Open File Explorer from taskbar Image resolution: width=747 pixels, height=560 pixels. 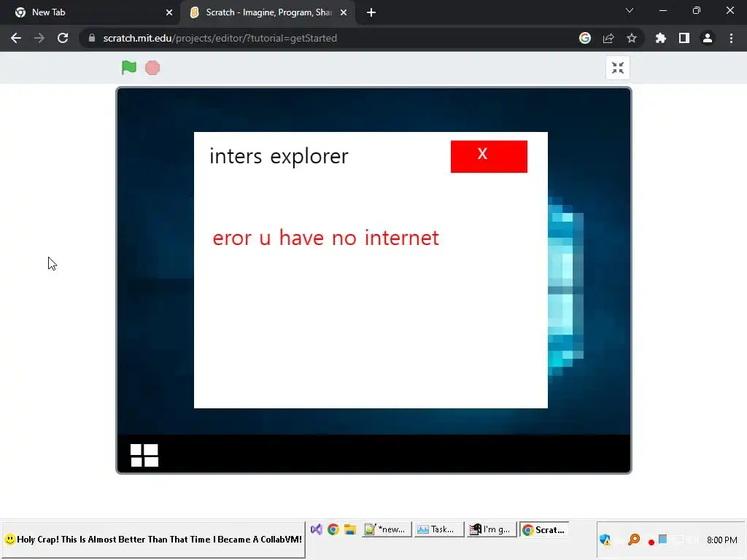click(x=350, y=529)
